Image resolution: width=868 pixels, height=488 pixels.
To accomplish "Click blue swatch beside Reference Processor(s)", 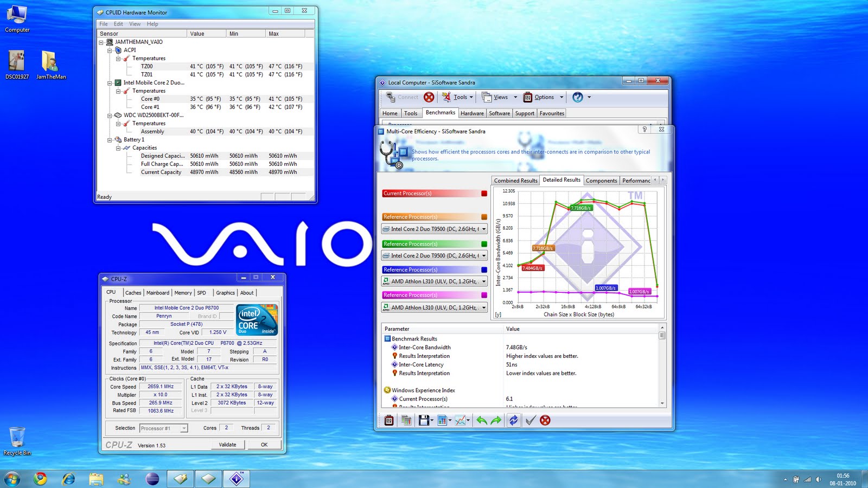I will click(x=484, y=269).
